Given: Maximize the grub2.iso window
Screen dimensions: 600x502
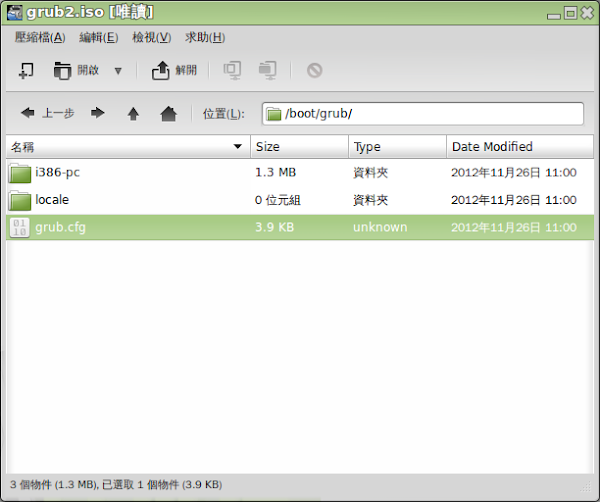Looking at the screenshot, I should (571, 13).
